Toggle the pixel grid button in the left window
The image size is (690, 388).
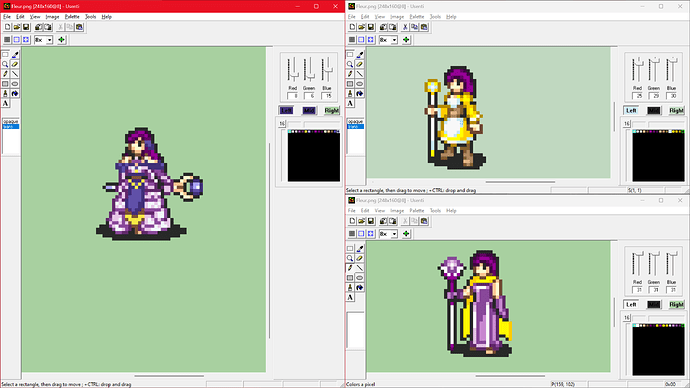pos(7,40)
